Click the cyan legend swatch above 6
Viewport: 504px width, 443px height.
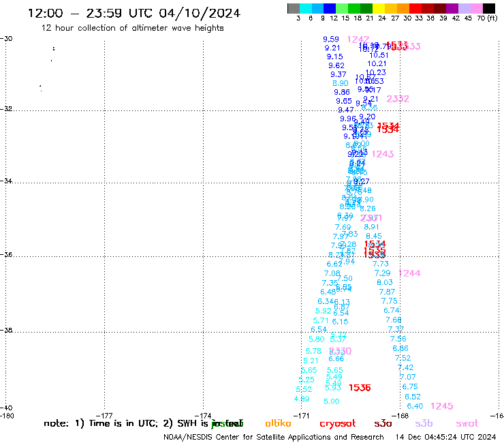[306, 8]
